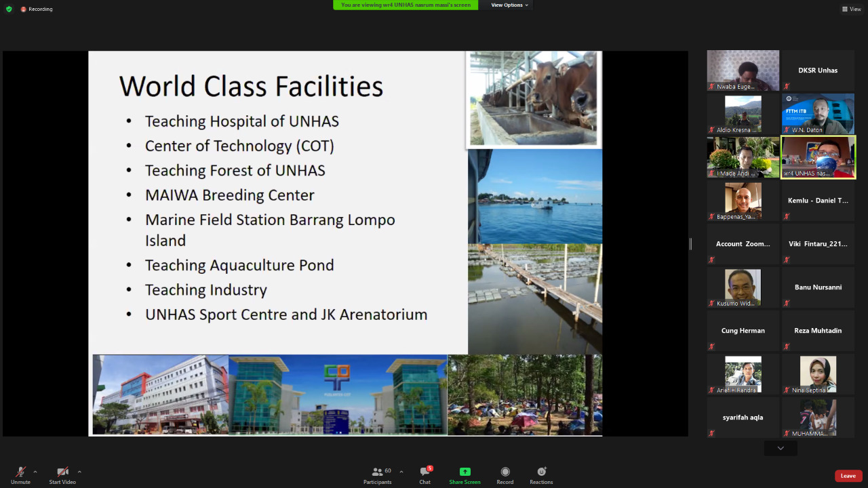Select the W.N. Daton video tile
Viewport: 868px width, 488px height.
818,114
